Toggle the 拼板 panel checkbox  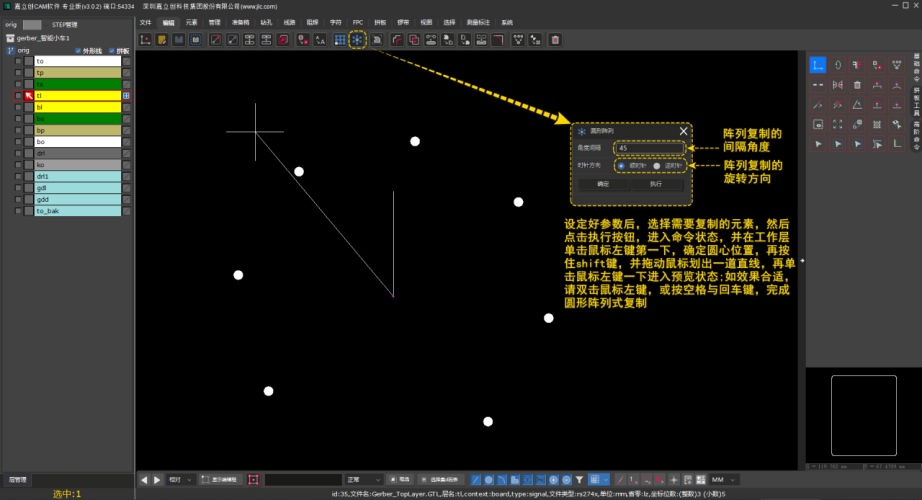click(112, 51)
